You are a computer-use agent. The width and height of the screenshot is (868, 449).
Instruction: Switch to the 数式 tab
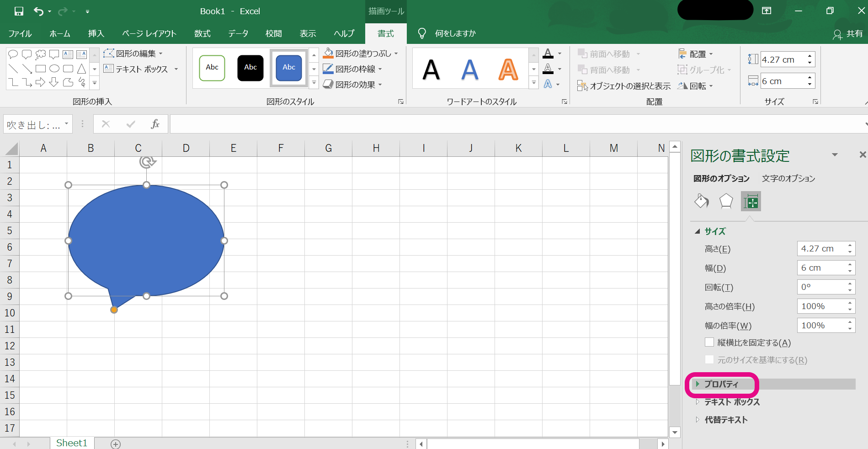click(202, 33)
